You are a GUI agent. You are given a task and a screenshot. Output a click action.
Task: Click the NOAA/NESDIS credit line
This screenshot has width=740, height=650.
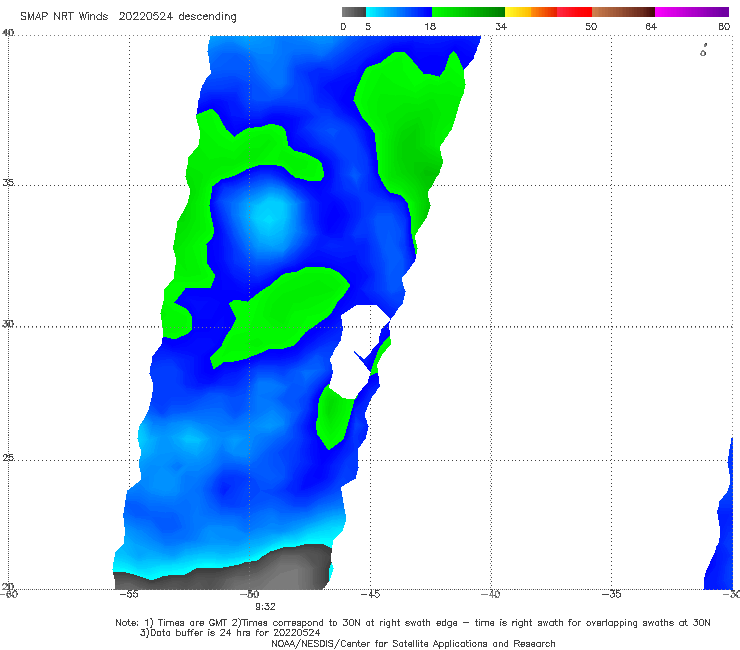tap(413, 643)
